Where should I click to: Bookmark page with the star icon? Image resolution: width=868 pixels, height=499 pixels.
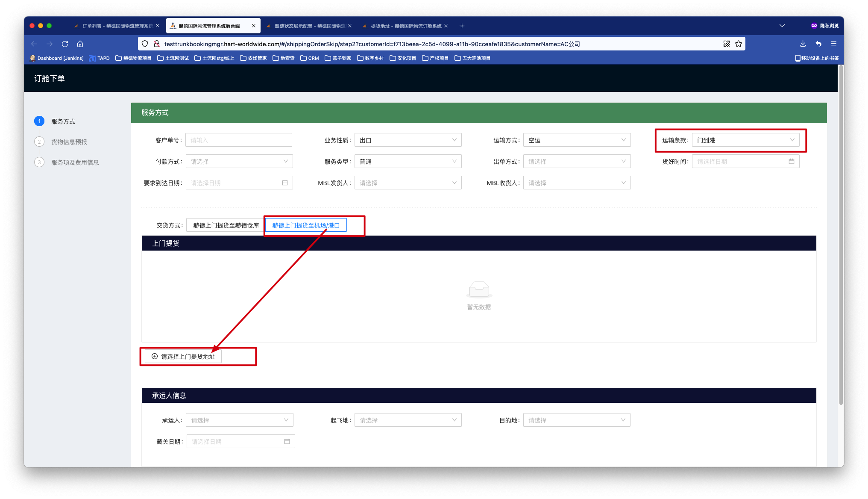click(x=739, y=44)
